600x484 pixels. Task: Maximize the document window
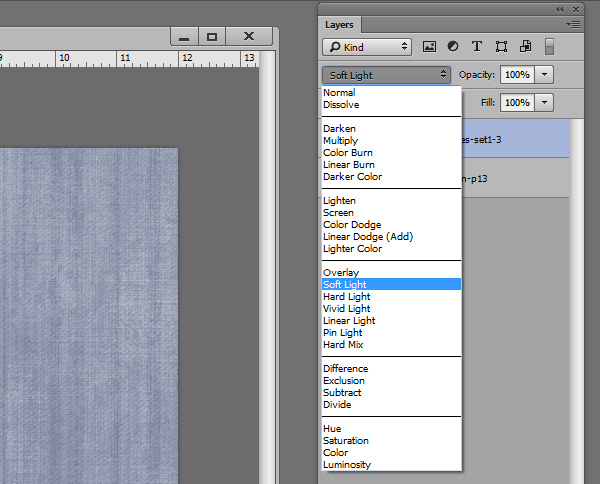point(211,36)
